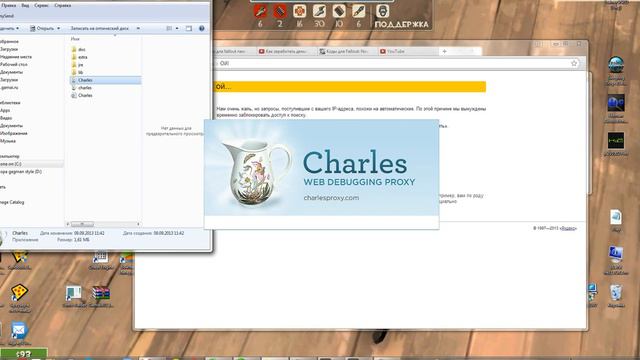Toggle the preview pane icon in Explorer
640x360 pixels.
pos(189,29)
